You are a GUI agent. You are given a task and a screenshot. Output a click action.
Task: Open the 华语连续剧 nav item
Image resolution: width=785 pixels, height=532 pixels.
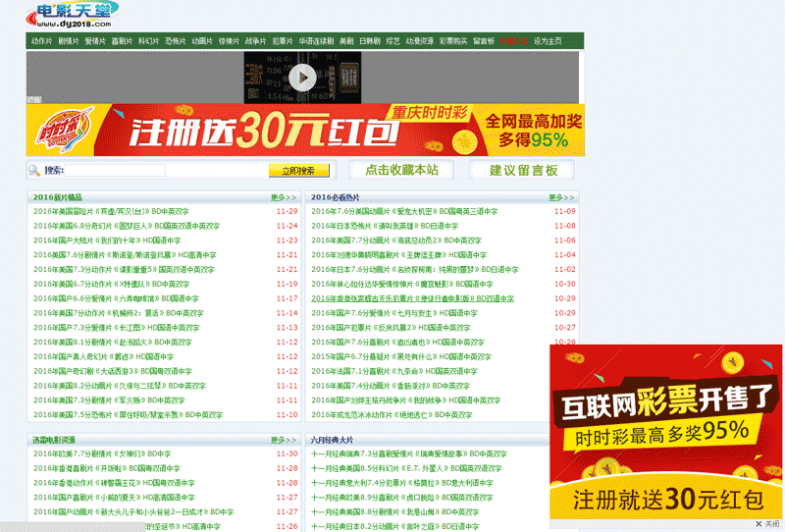[x=316, y=41]
